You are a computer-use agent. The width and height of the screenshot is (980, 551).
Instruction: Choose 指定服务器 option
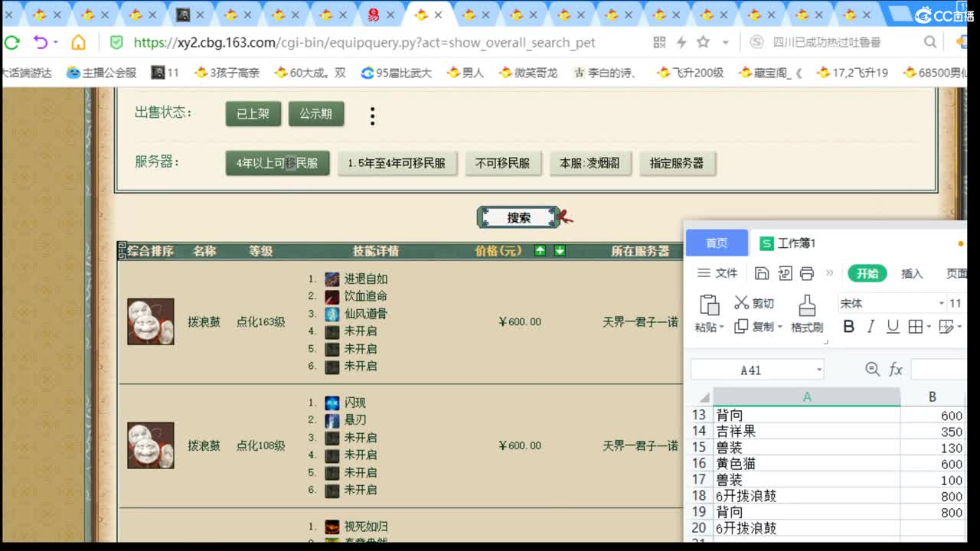pyautogui.click(x=677, y=163)
